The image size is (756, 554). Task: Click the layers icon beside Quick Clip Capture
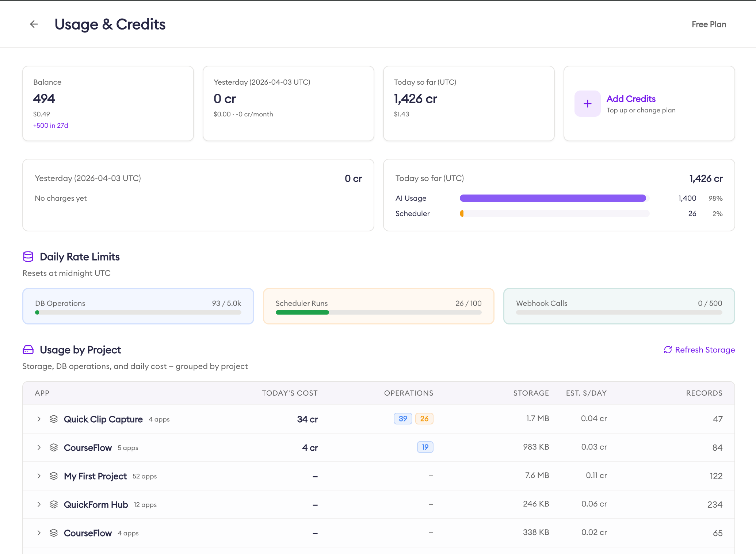54,419
